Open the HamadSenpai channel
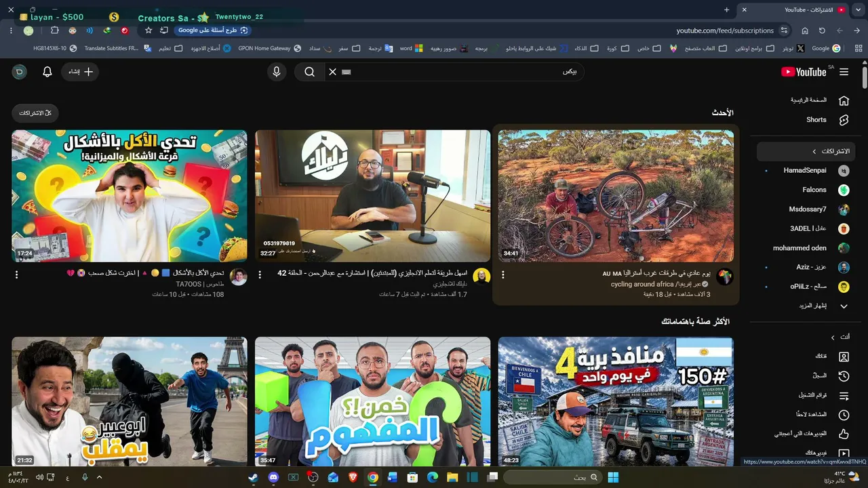Viewport: 868px width, 488px height. (x=806, y=171)
